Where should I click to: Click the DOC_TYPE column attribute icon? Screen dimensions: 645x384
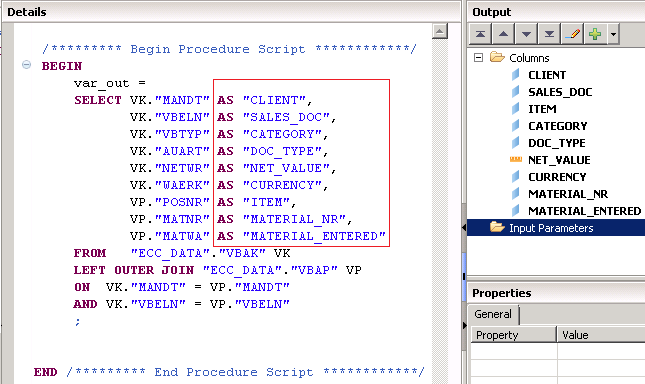coord(515,143)
